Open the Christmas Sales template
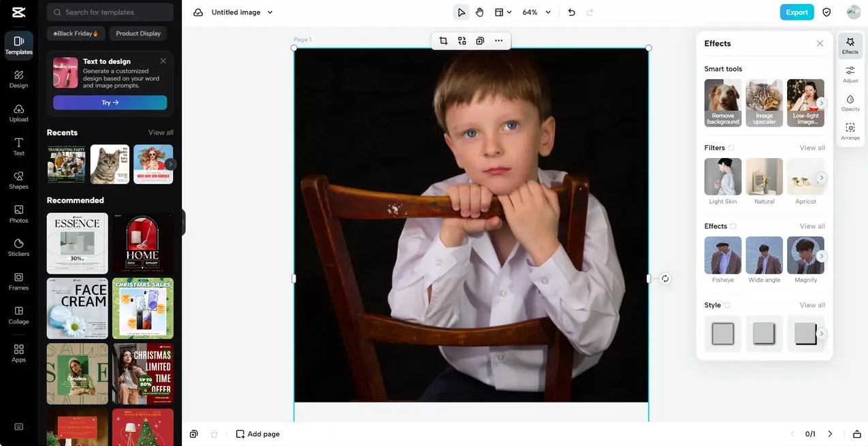Image resolution: width=868 pixels, height=446 pixels. [143, 308]
